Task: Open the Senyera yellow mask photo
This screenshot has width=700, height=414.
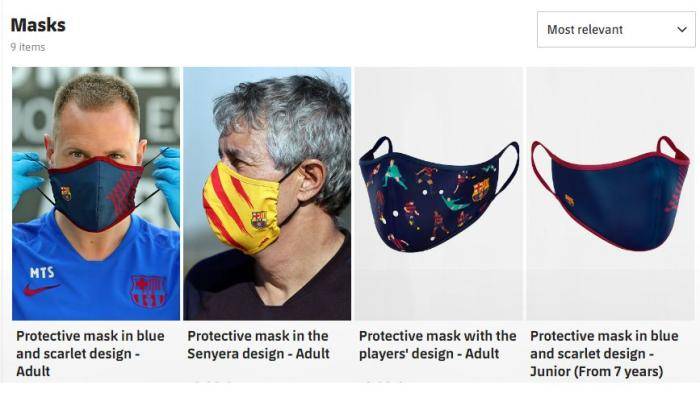Action: [267, 193]
